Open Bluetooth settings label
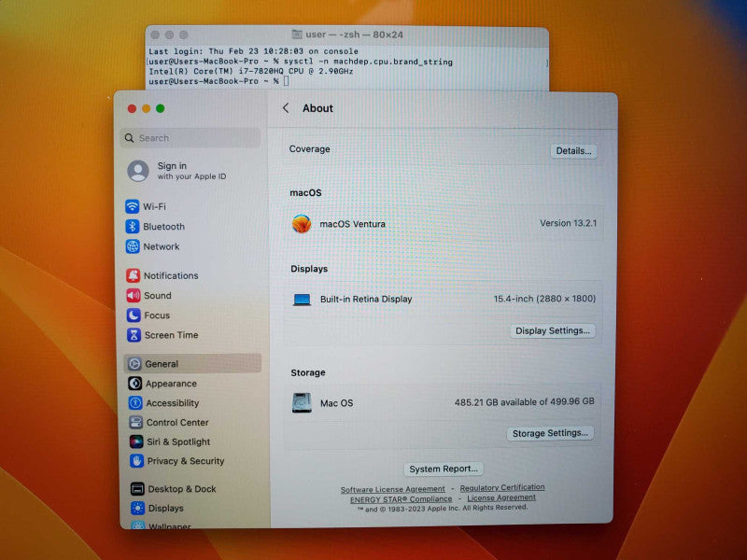Image resolution: width=747 pixels, height=560 pixels. [x=164, y=227]
